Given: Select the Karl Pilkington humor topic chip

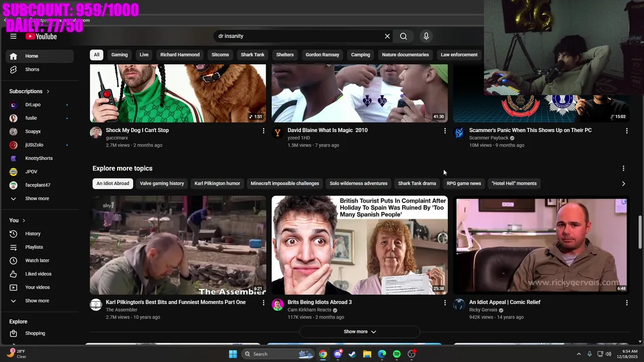Looking at the screenshot, I should click(x=217, y=184).
